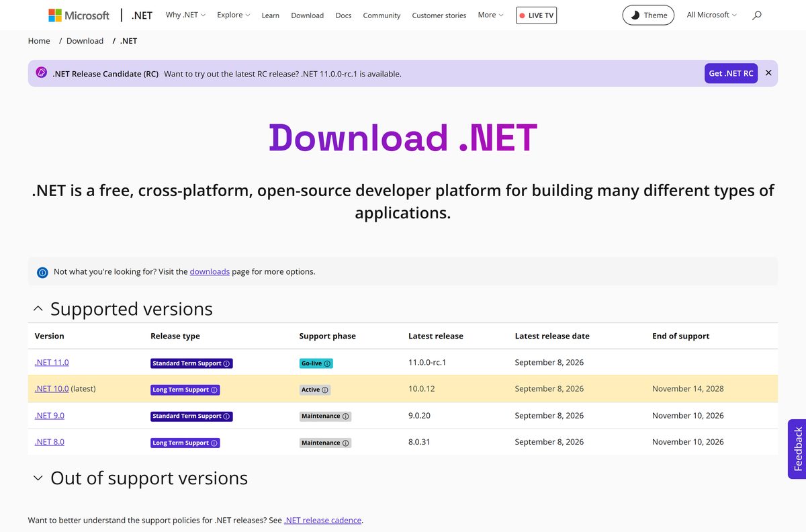The image size is (806, 532).
Task: Click the Standard Term Support badge for .NET 11.0
Action: point(191,363)
